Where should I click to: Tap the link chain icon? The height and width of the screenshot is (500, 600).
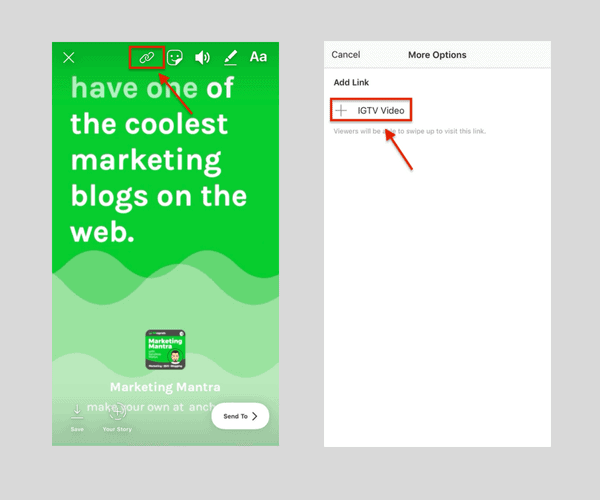(147, 58)
